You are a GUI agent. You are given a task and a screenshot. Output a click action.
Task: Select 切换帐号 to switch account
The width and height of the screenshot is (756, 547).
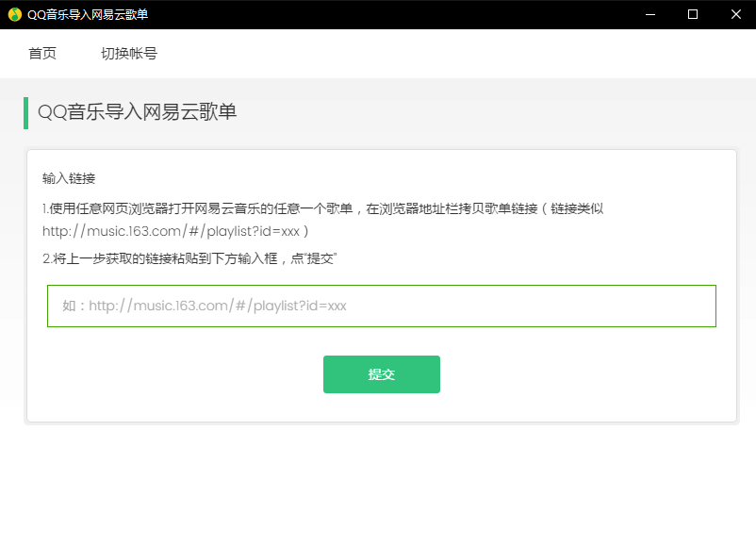click(x=129, y=54)
